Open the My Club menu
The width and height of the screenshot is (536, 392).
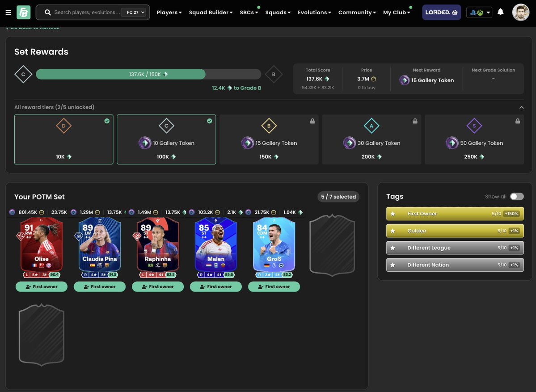click(x=397, y=13)
